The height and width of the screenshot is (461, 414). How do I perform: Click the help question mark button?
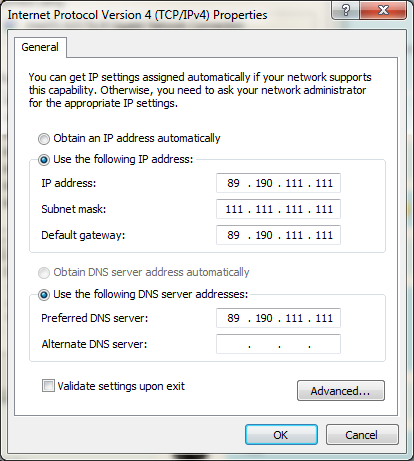[x=345, y=10]
